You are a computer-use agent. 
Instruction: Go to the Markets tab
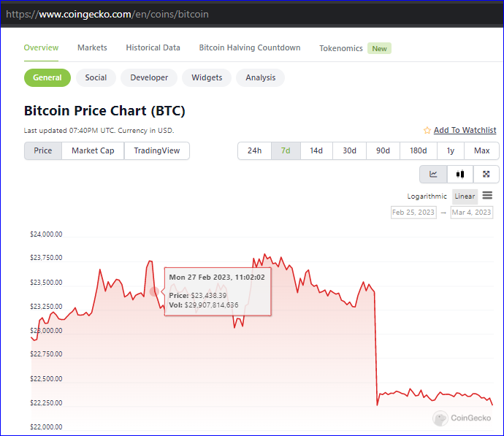(92, 47)
